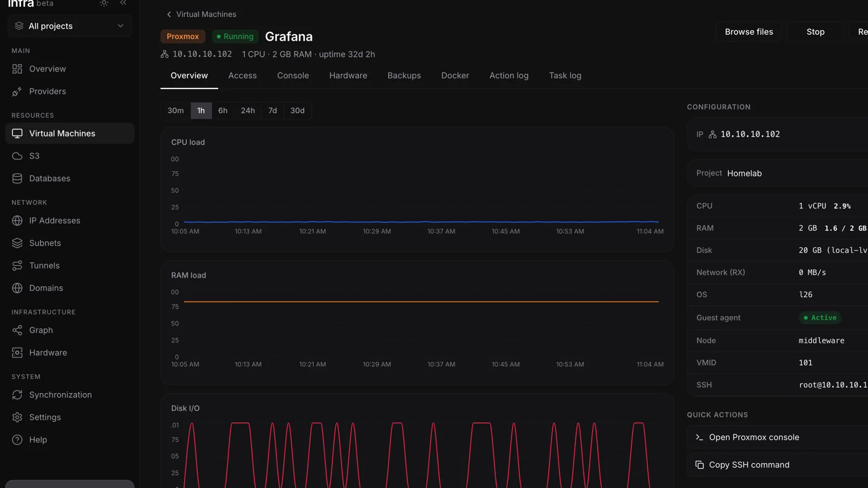Open Settings gear in sidebar
Image resolution: width=868 pixels, height=488 pixels.
coord(69,418)
